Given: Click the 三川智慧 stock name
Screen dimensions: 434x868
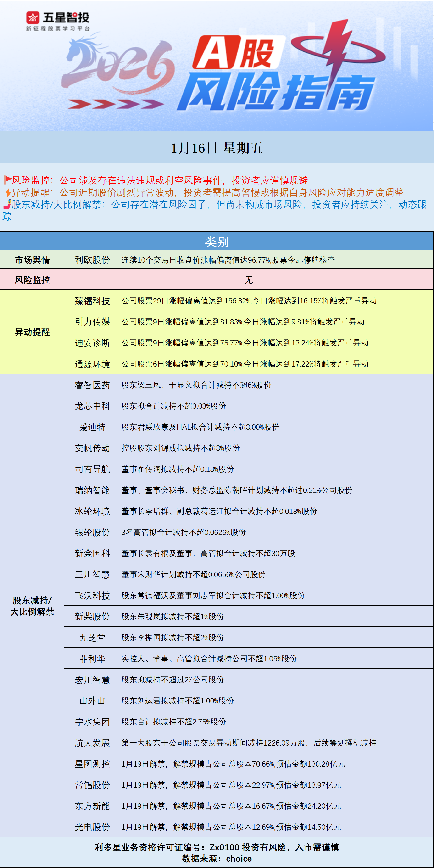Looking at the screenshot, I should (x=92, y=574).
